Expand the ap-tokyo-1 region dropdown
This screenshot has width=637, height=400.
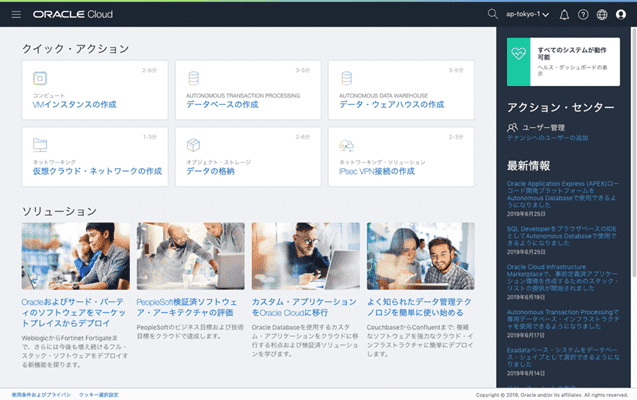coord(527,14)
